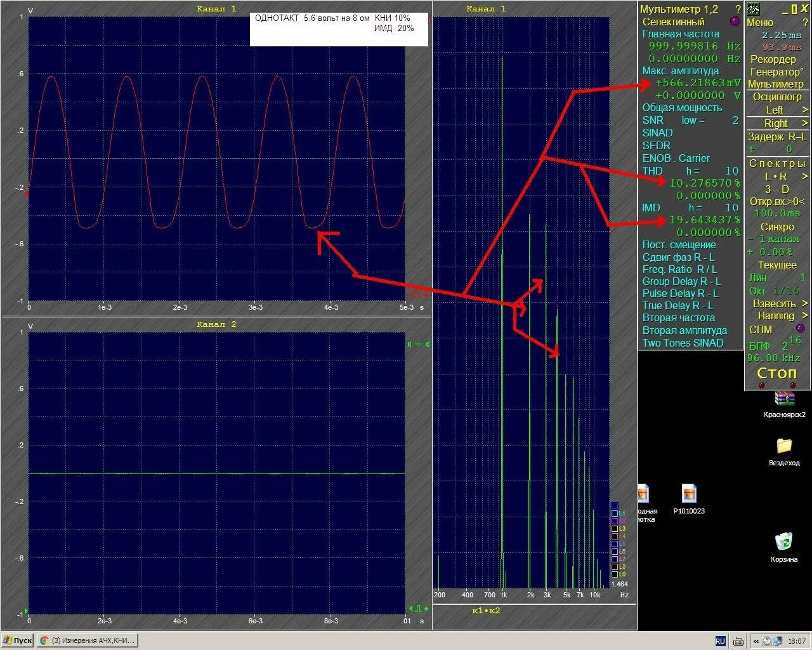This screenshot has width=812, height=650.
Task: Toggle the L1 spectrum layer checkbox
Action: coord(614,513)
